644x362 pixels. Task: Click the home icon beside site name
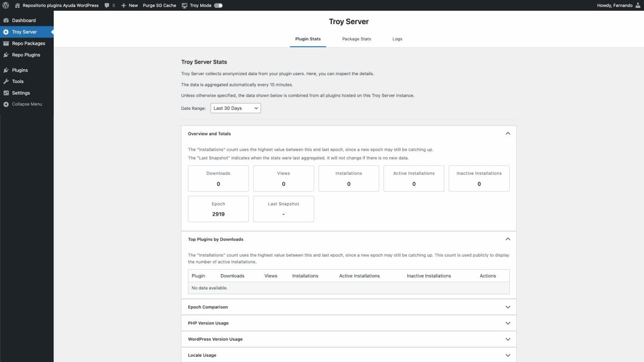[17, 5]
